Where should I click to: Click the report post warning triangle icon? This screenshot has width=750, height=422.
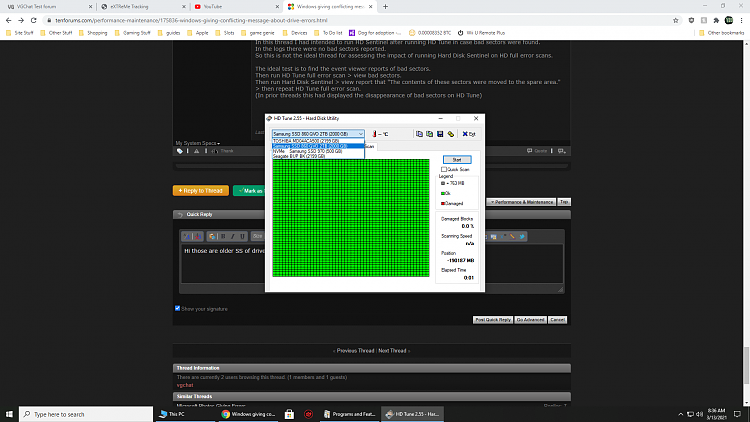coord(197,151)
